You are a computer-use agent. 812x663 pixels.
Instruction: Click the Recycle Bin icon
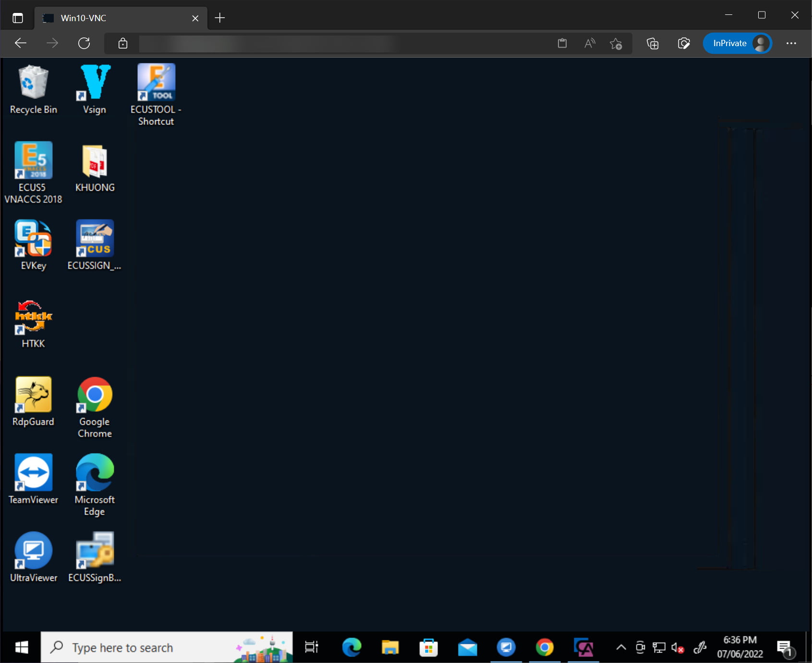click(33, 89)
